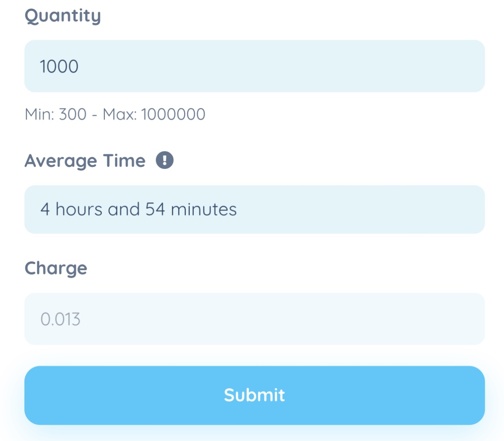Click the Average Time info icon
The height and width of the screenshot is (441, 504).
tap(165, 160)
